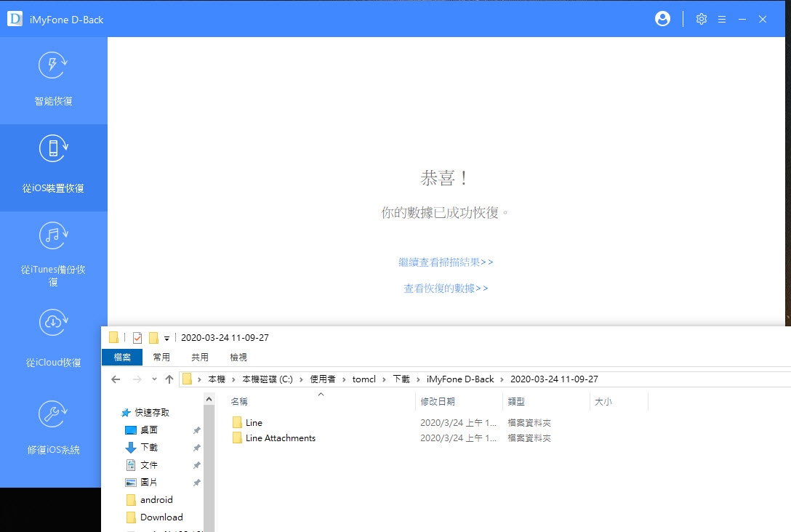Switch to the 常用 ribbon tab
Image resolution: width=791 pixels, height=532 pixels.
tap(161, 357)
